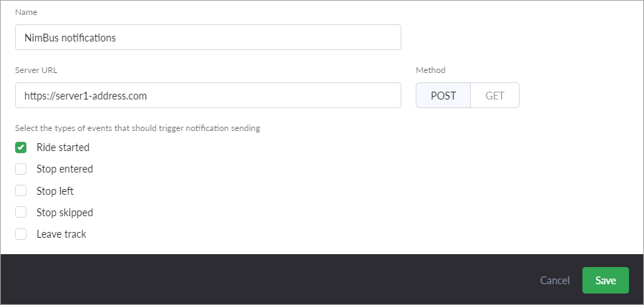Click the "Leave track" label text

click(62, 233)
